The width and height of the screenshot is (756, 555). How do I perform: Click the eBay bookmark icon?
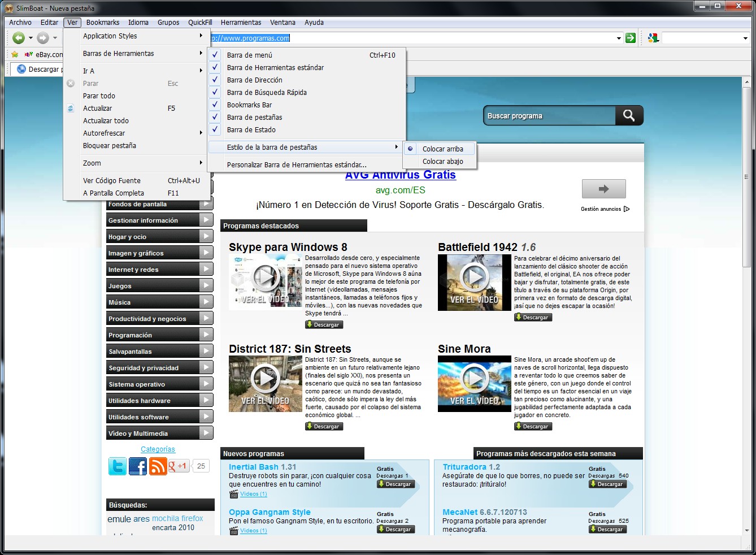click(29, 54)
